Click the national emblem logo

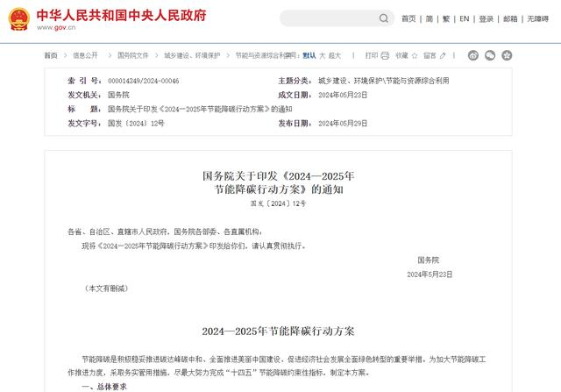click(x=19, y=19)
